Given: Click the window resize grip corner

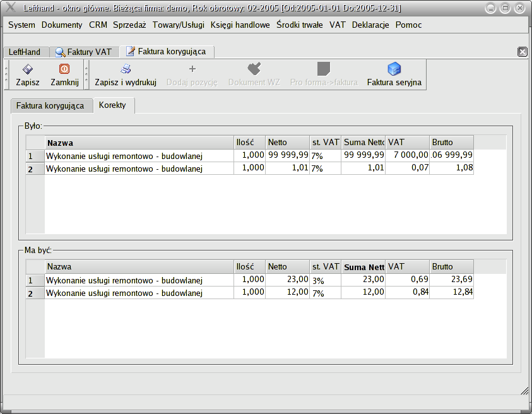Looking at the screenshot, I should [524, 391].
